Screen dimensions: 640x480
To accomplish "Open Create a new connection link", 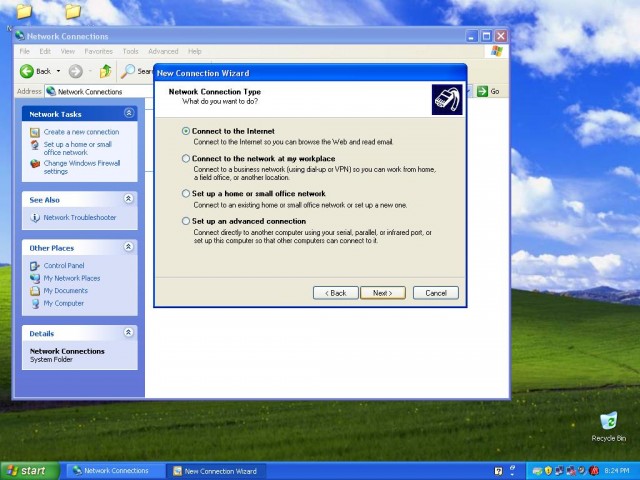I will tap(81, 132).
